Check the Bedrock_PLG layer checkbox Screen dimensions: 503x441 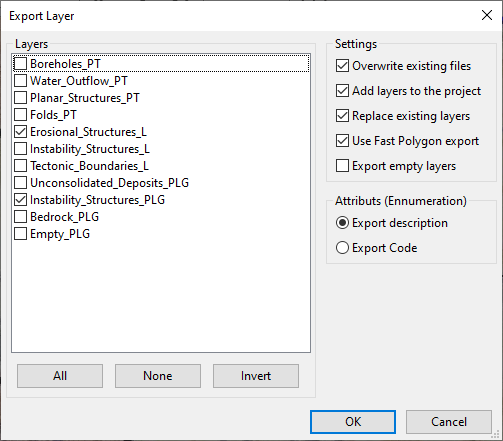[20, 217]
